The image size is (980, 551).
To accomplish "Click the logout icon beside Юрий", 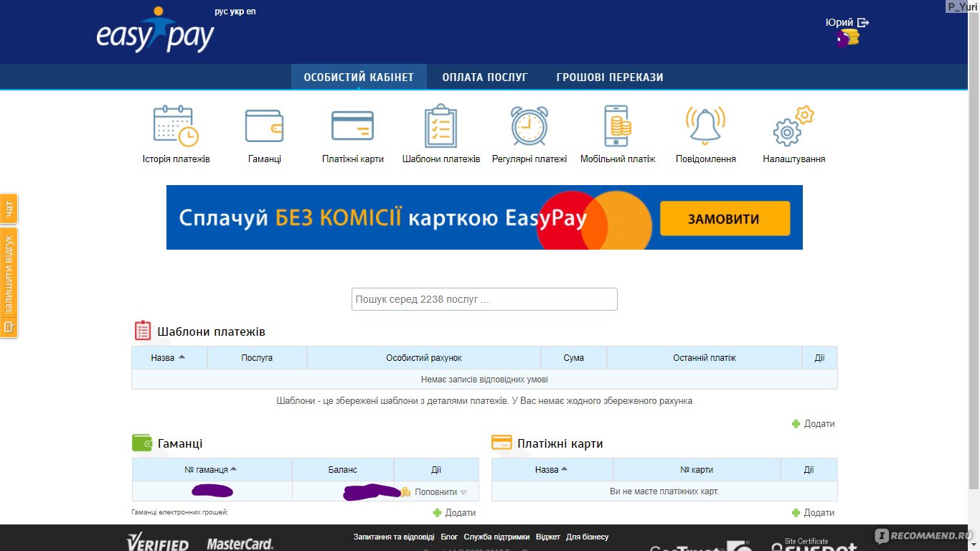I will (x=863, y=23).
